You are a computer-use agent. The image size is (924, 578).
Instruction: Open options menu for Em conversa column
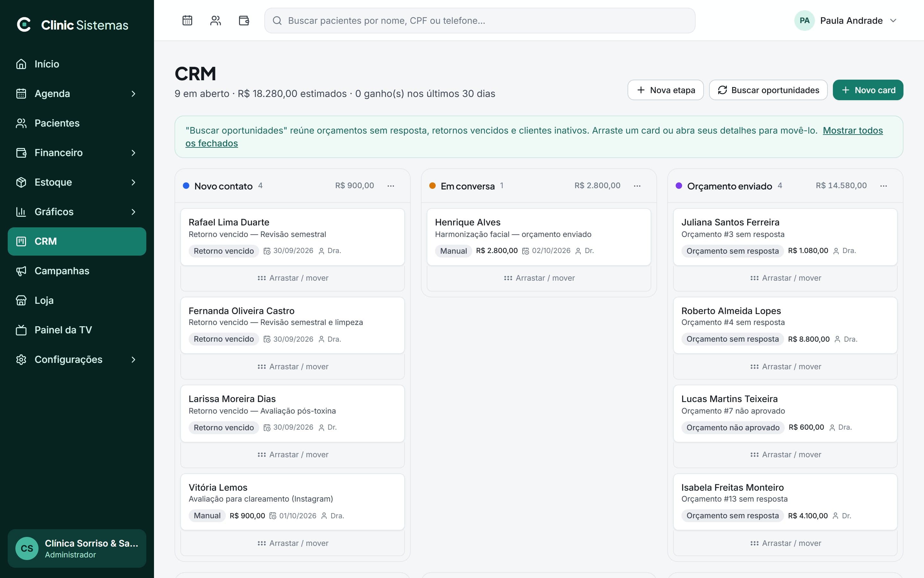point(637,186)
